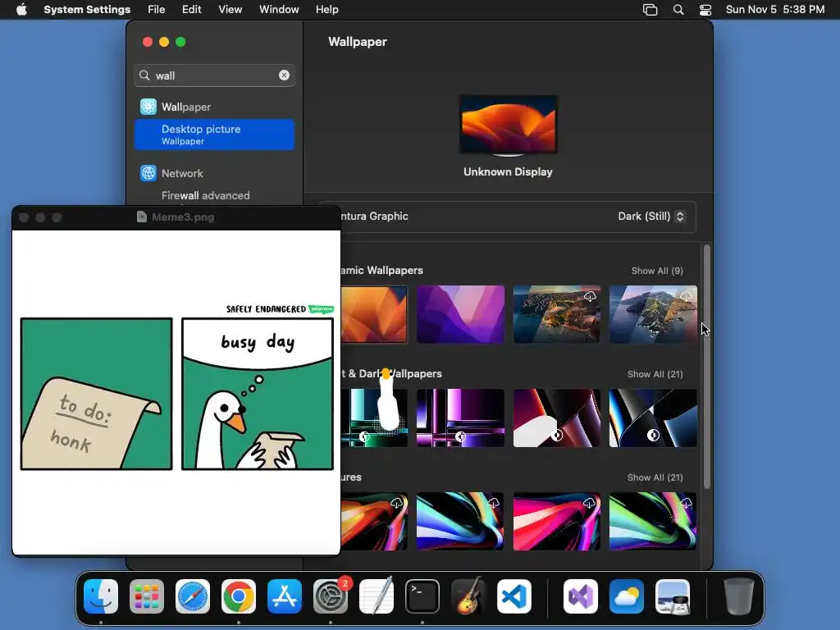This screenshot has height=630, width=840.
Task: Select the blue-teal swirl picture wallpaper
Action: pyautogui.click(x=460, y=521)
